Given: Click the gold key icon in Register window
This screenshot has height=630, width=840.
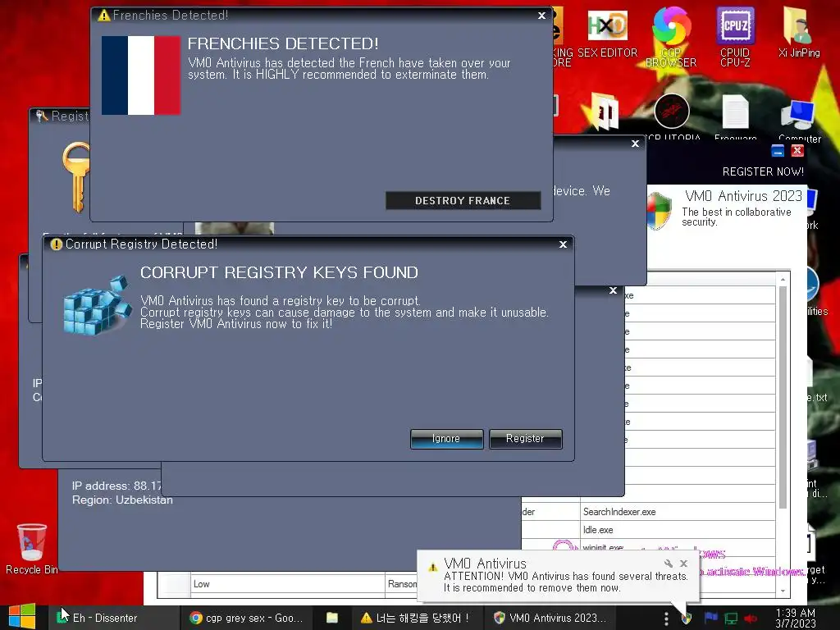Looking at the screenshot, I should click(x=76, y=177).
